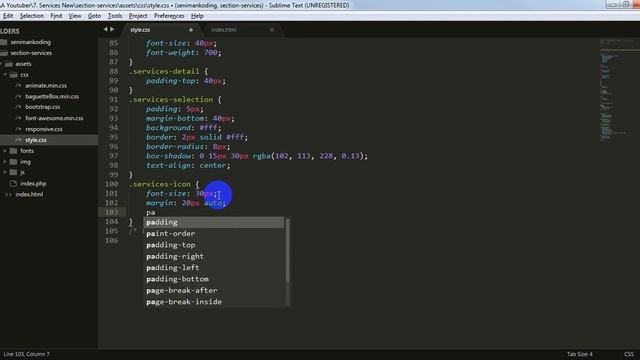
Task: Open animate.min.css file
Action: [46, 86]
